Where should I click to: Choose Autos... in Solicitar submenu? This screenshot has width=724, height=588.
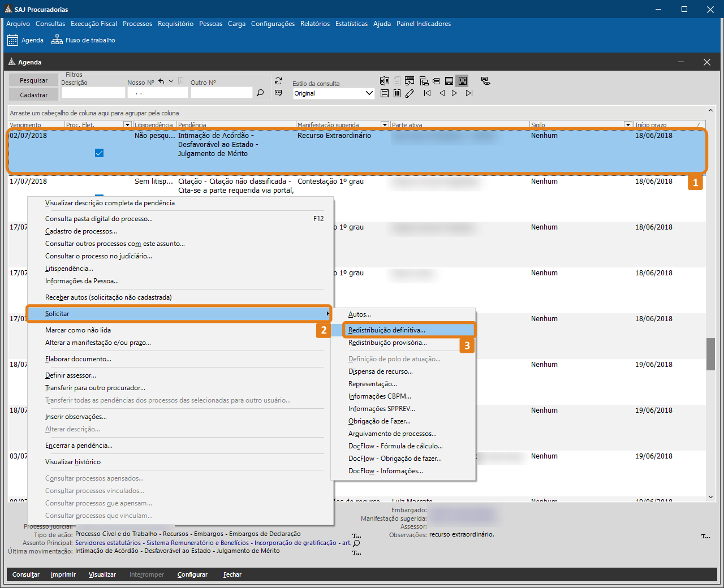click(359, 314)
